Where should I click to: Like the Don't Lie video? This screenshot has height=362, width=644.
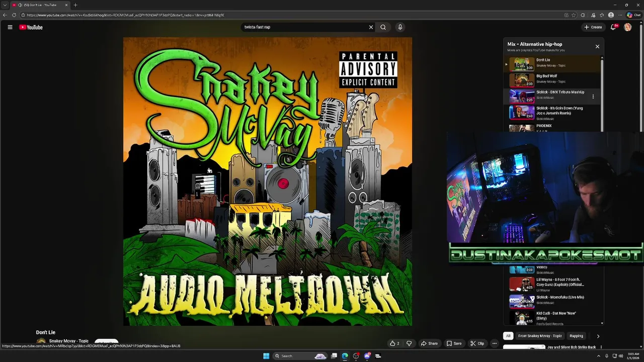394,343
